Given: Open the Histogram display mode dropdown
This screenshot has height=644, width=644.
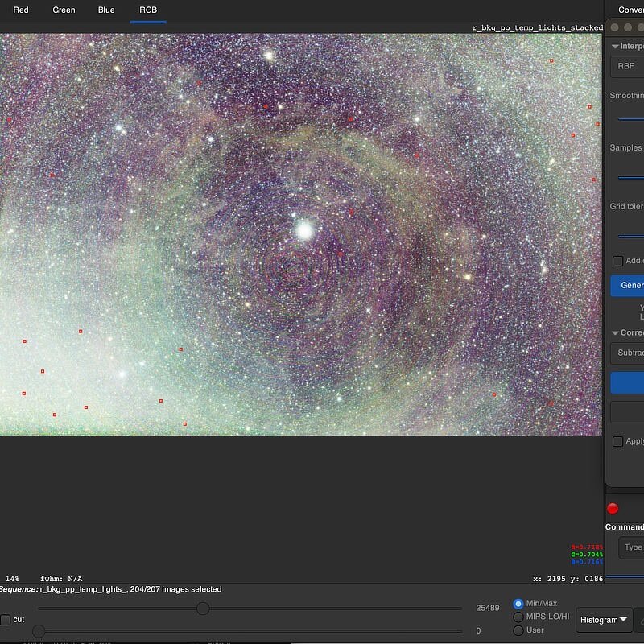Looking at the screenshot, I should 604,620.
